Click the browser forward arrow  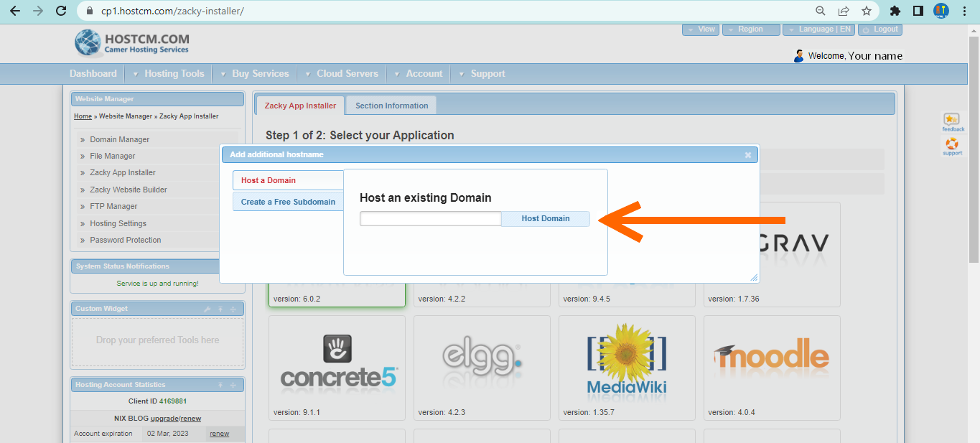click(38, 11)
